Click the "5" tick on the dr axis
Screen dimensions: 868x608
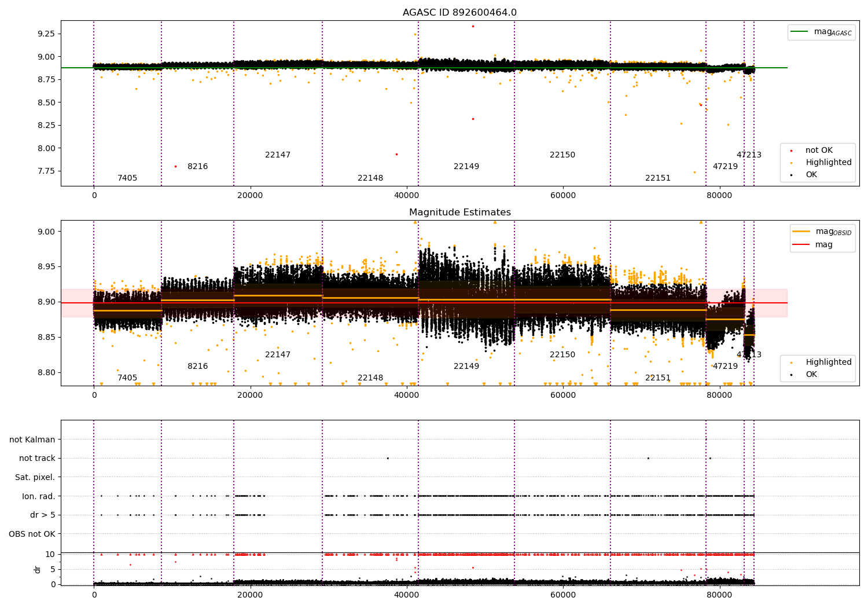tap(53, 569)
